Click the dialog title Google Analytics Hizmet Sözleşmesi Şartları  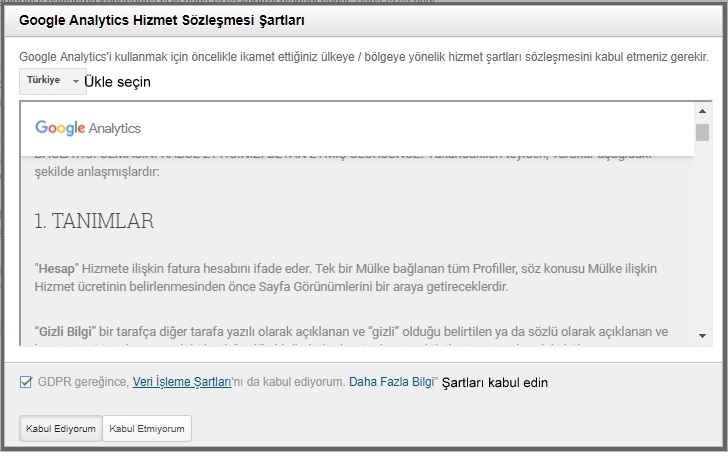pyautogui.click(x=162, y=20)
